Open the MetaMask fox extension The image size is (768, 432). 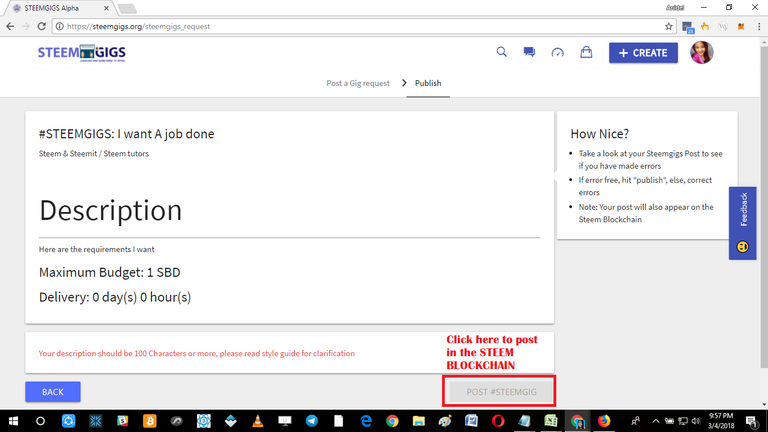point(741,26)
